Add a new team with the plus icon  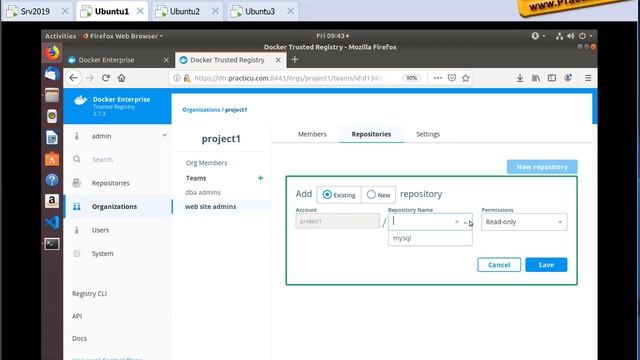tap(260, 178)
